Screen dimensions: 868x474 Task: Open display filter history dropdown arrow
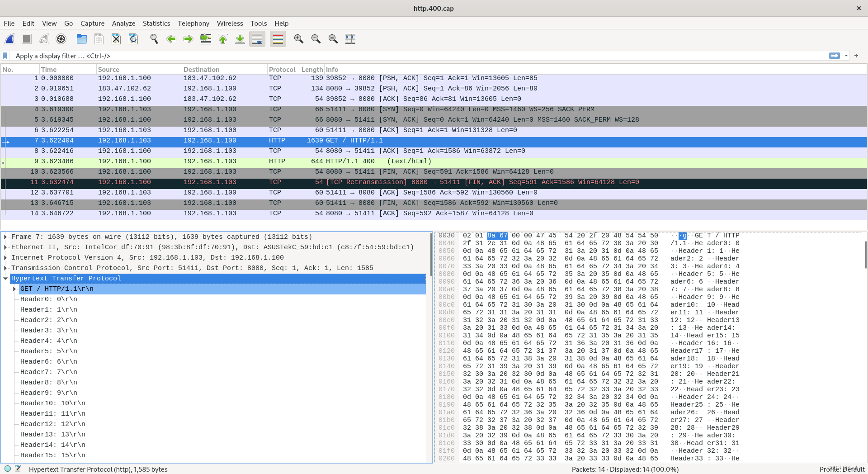[846, 56]
